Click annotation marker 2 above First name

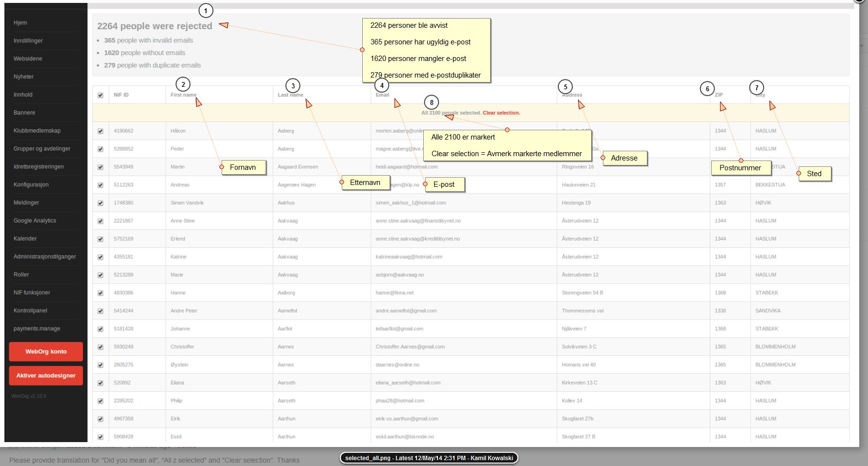coord(183,84)
